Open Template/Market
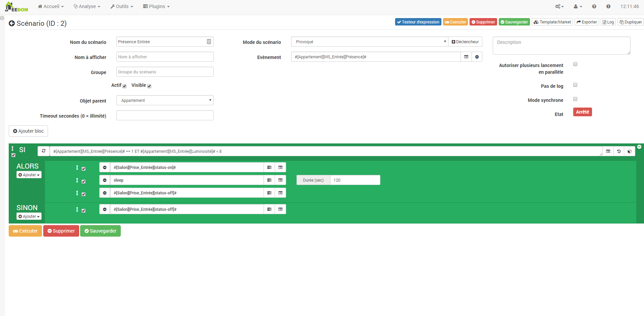 (x=552, y=22)
